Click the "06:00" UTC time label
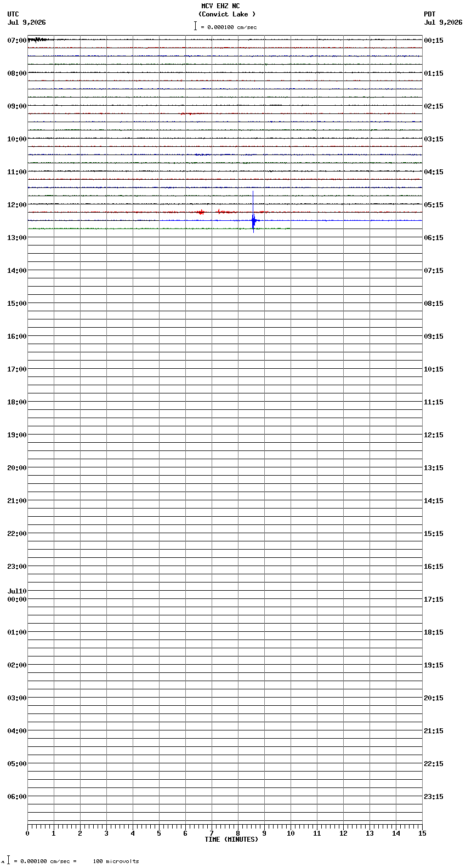This screenshot has width=466, height=868. (17, 797)
